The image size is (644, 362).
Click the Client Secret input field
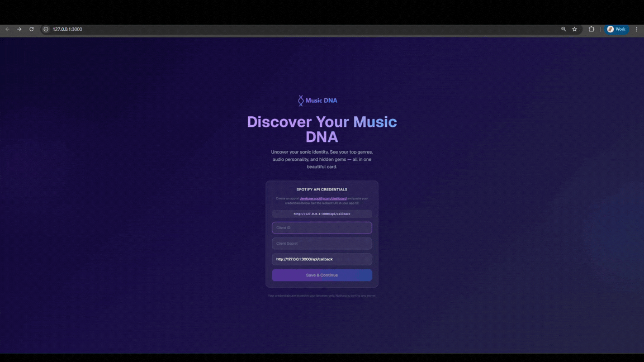point(321,243)
